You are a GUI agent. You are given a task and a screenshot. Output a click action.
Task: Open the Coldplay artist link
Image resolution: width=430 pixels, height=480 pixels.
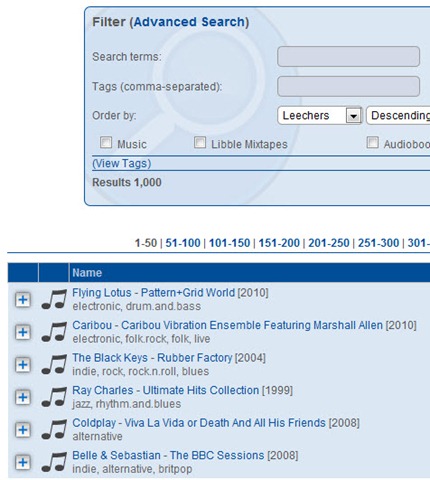94,423
